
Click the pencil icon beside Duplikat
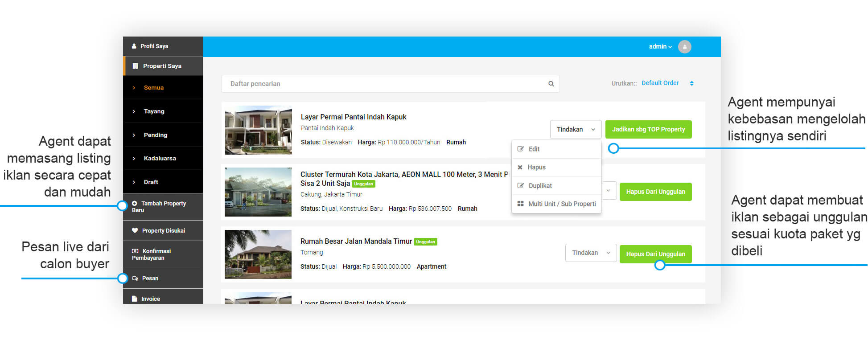point(520,185)
